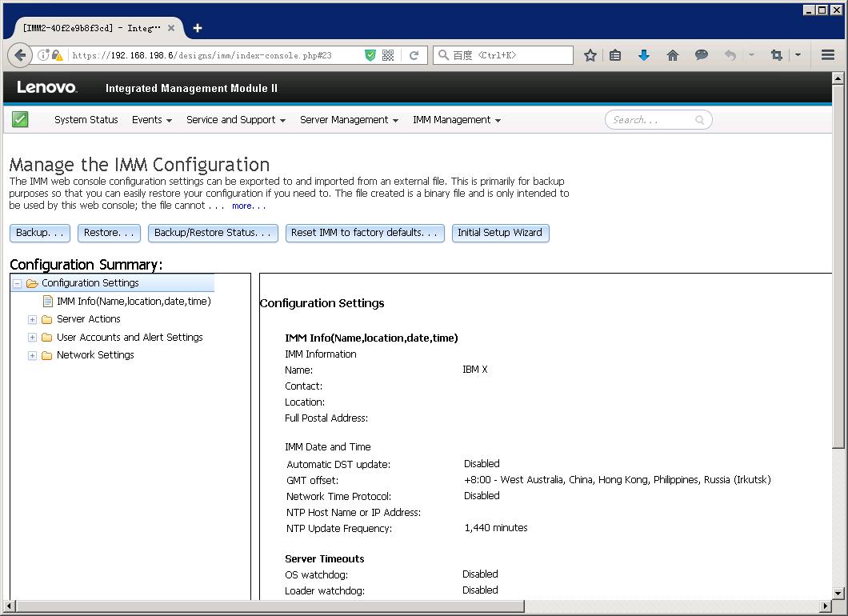Viewport: 848px width, 616px height.
Task: Open the Server Management menu
Action: tap(349, 120)
